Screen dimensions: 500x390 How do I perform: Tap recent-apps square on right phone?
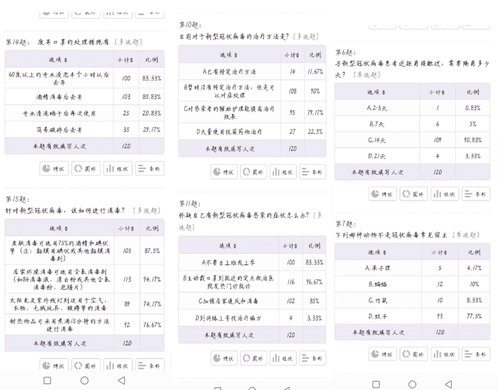point(376,384)
